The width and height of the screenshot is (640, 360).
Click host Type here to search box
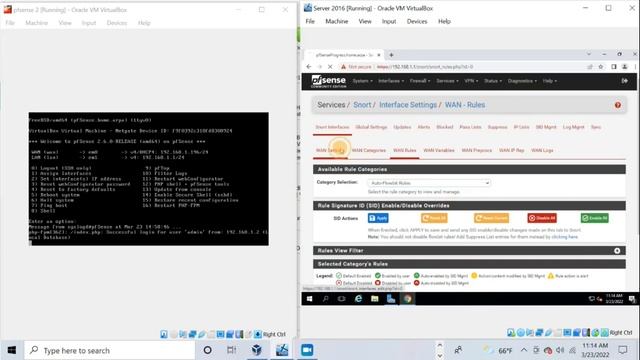tap(109, 350)
